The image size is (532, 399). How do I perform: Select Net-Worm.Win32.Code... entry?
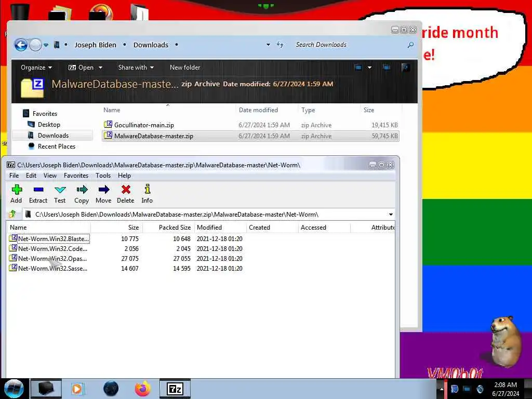pos(49,248)
